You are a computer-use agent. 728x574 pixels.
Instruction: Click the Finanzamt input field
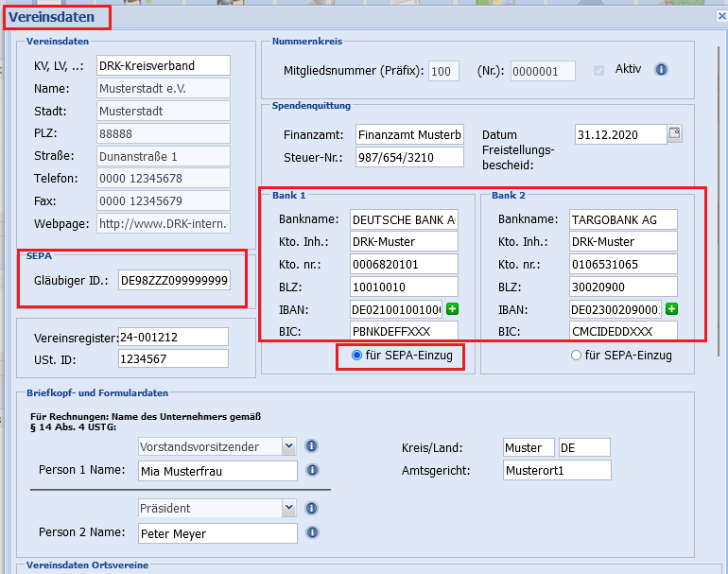click(409, 134)
